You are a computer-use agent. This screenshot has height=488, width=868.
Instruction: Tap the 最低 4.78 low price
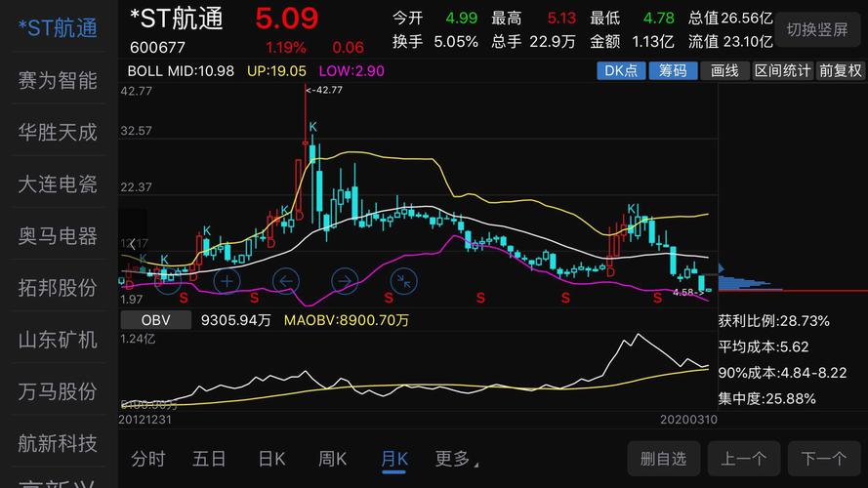632,19
